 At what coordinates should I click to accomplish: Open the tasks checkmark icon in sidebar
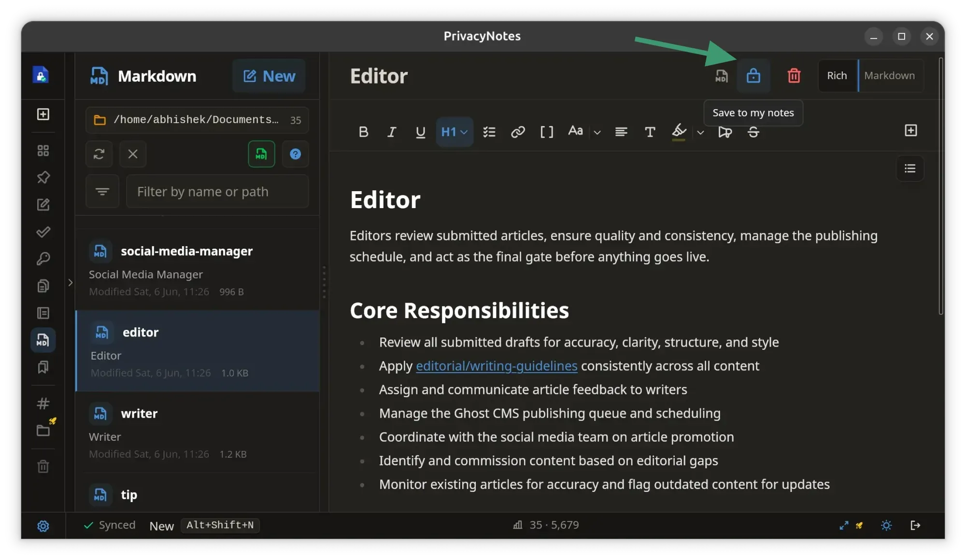click(x=43, y=232)
